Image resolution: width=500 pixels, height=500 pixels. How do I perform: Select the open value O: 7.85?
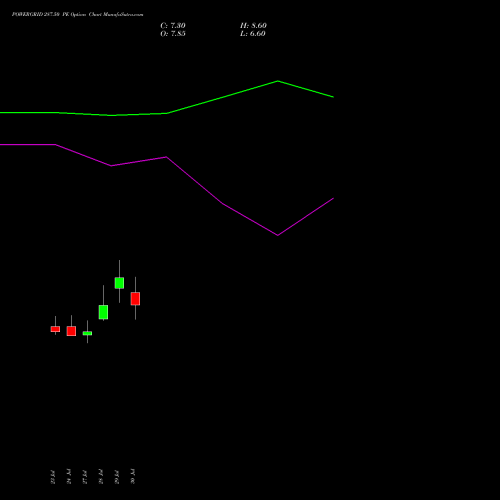(173, 34)
